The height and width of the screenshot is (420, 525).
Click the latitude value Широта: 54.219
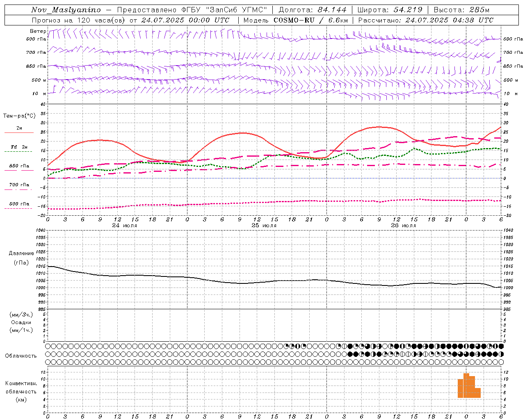pos(390,10)
